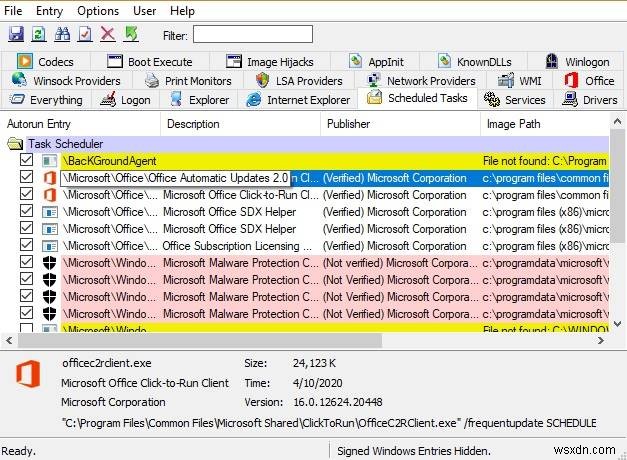Open the Explorer tab
Screen dimensions: 627x460
point(199,100)
